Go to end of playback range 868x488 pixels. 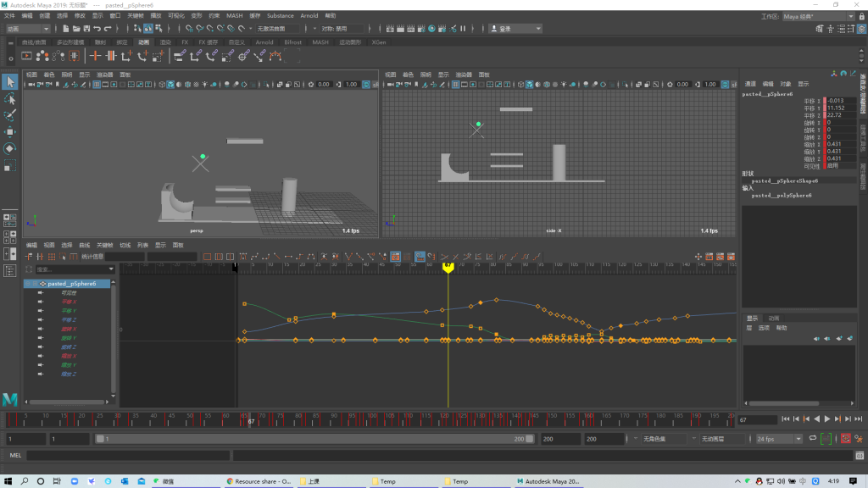pyautogui.click(x=859, y=419)
